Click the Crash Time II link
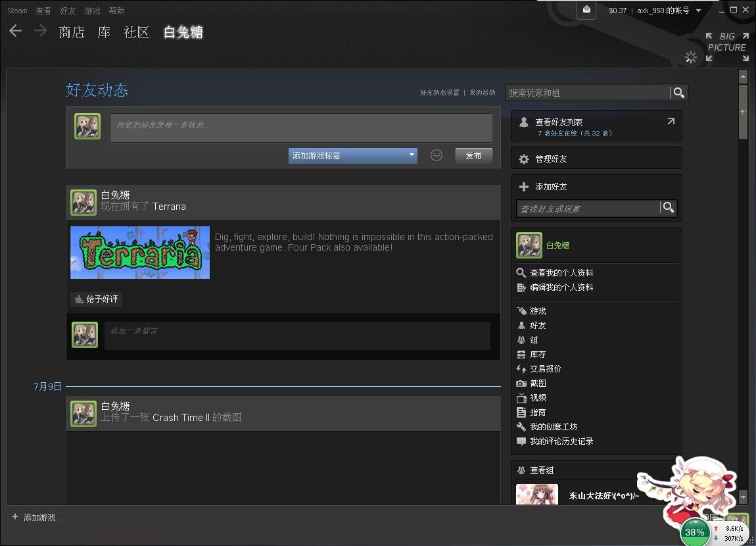The height and width of the screenshot is (546, 756). pos(181,417)
